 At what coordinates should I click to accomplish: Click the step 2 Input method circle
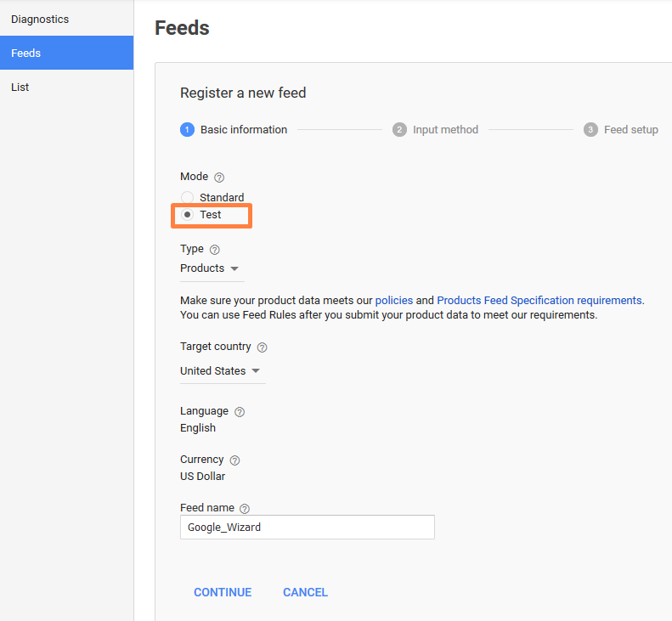point(399,130)
